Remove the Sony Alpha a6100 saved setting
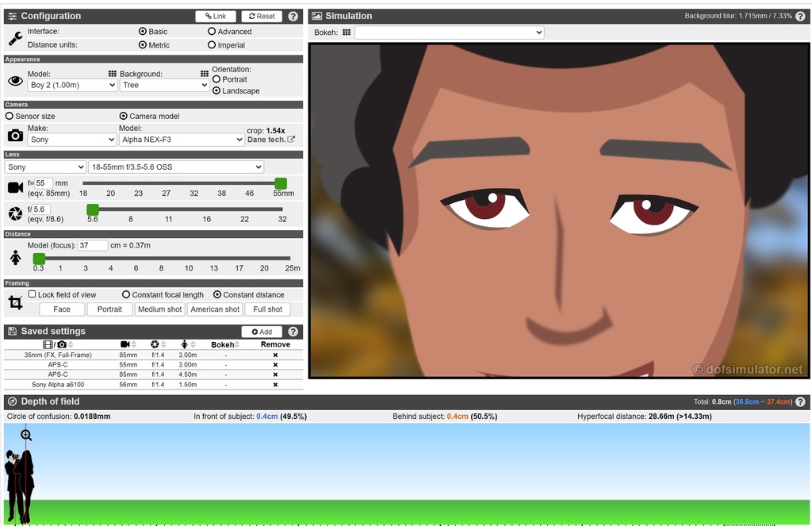 coord(275,385)
